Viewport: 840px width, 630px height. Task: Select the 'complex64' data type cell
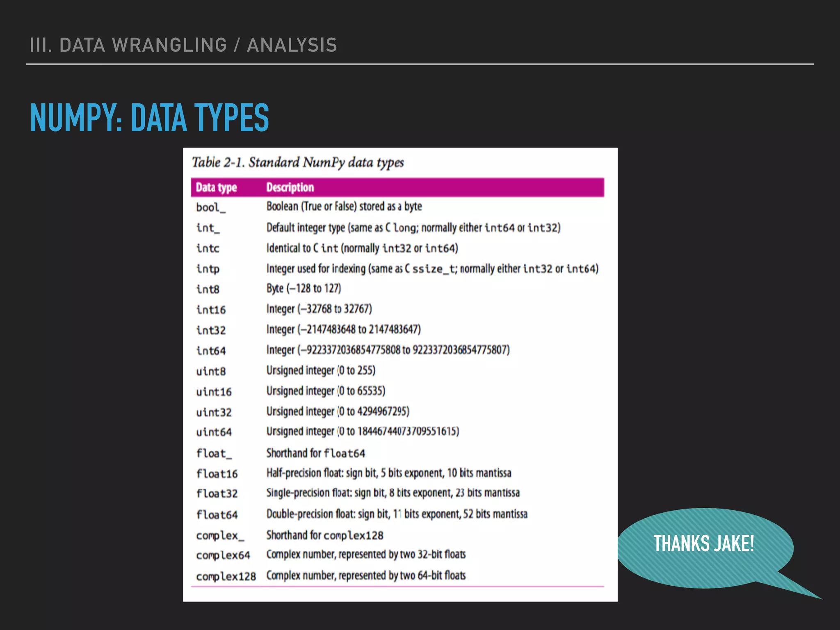click(223, 555)
